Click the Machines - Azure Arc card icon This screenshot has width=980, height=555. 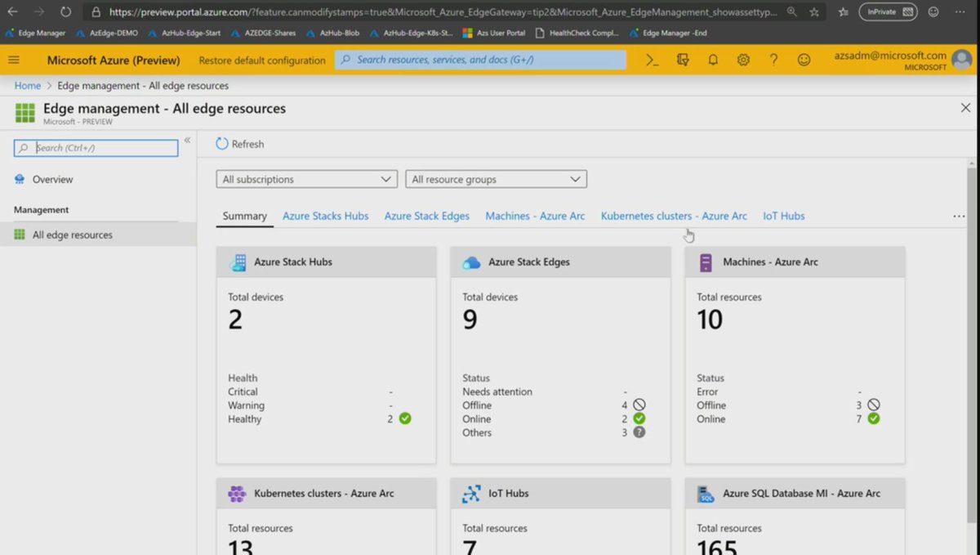tap(706, 262)
